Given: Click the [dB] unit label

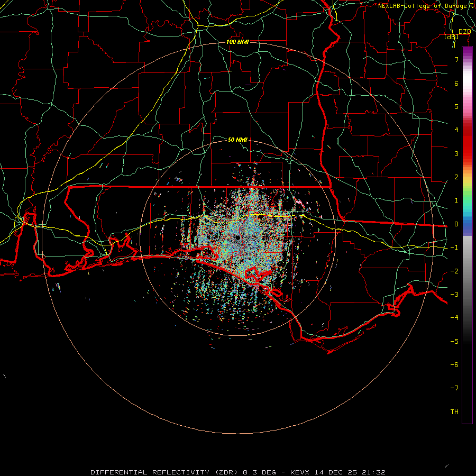Looking at the screenshot, I should coord(452,37).
